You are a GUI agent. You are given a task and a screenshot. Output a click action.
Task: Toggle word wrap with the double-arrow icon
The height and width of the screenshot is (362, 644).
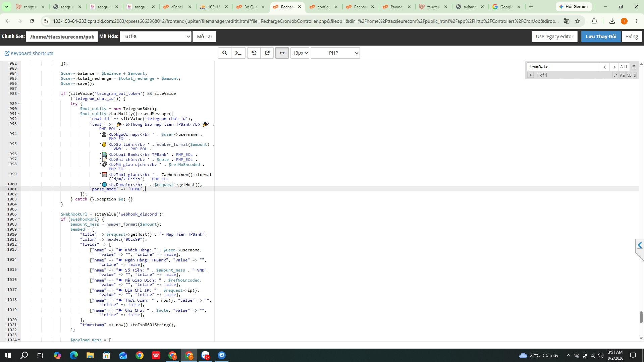(x=282, y=53)
